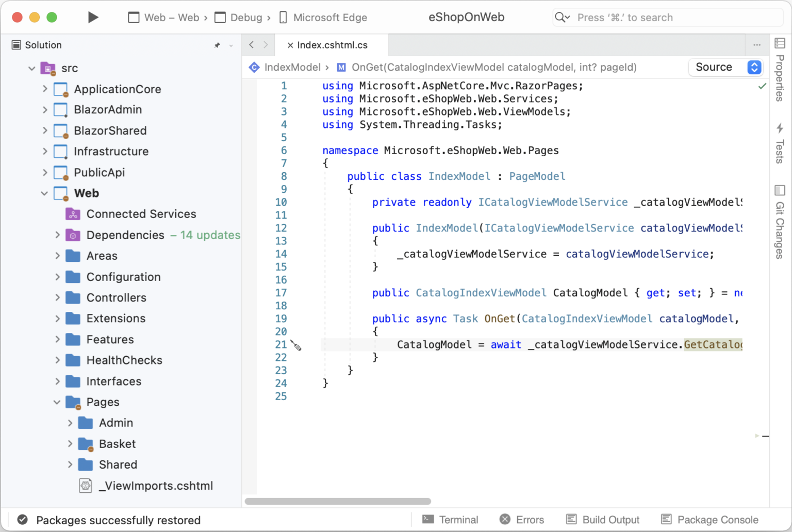
Task: Click the inspection checkmark above the scrollbar
Action: coord(762,86)
